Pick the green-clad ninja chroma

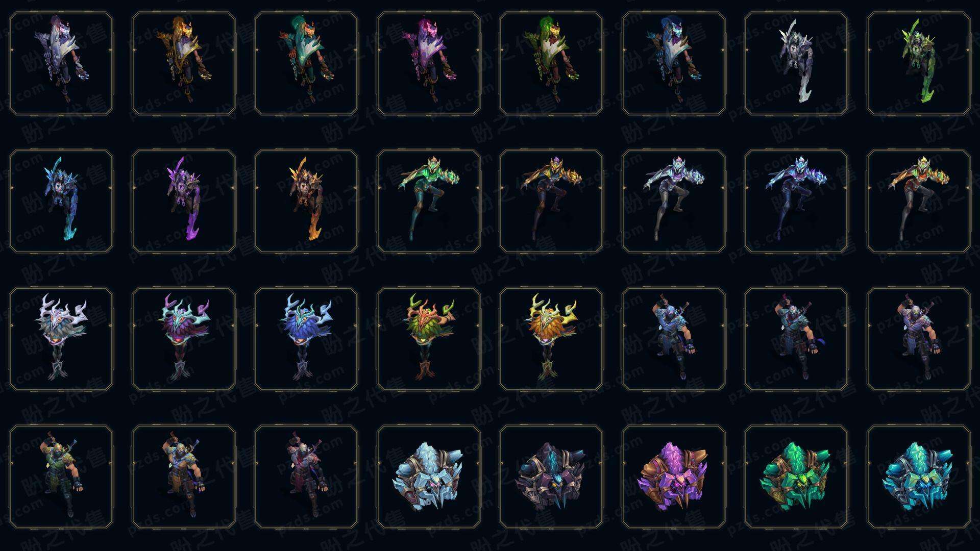tap(61, 477)
